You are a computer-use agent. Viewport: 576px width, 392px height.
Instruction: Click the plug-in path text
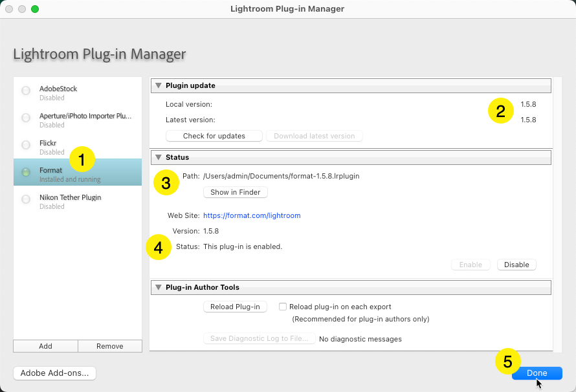pos(282,176)
